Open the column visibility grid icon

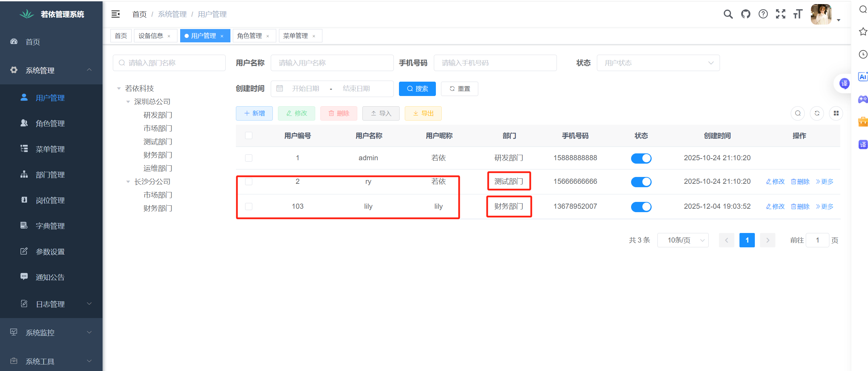(836, 113)
